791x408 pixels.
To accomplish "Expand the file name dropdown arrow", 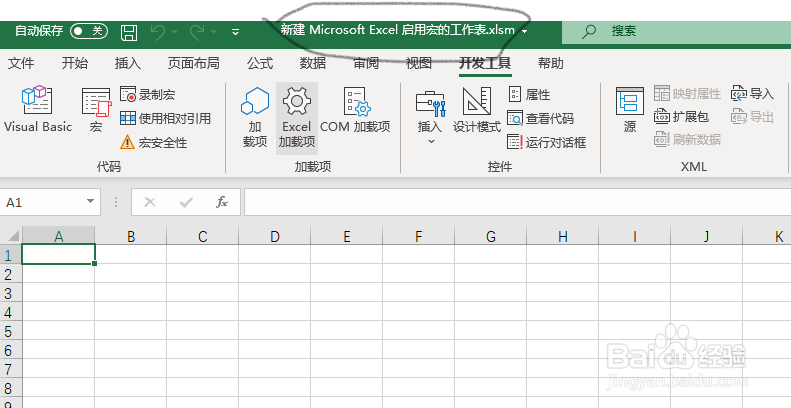I will coord(525,31).
